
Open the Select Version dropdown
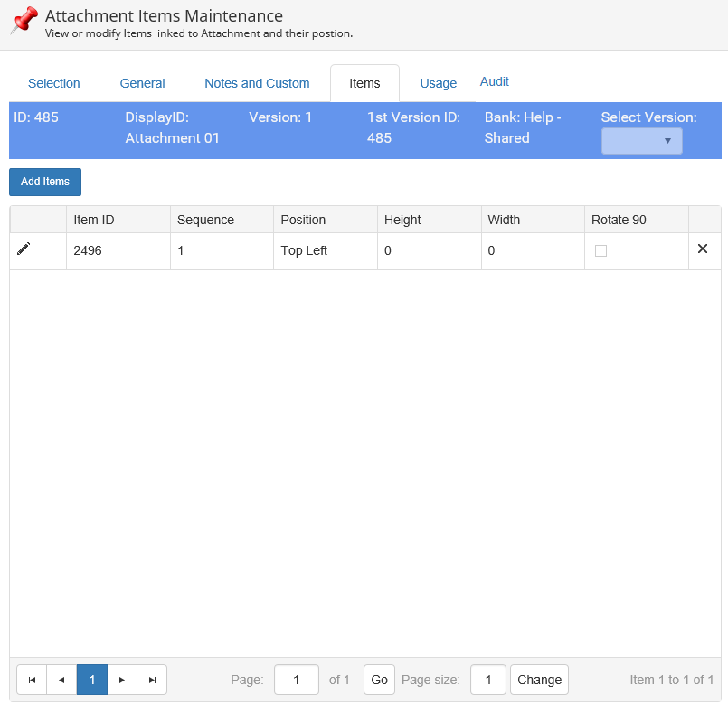(x=641, y=141)
